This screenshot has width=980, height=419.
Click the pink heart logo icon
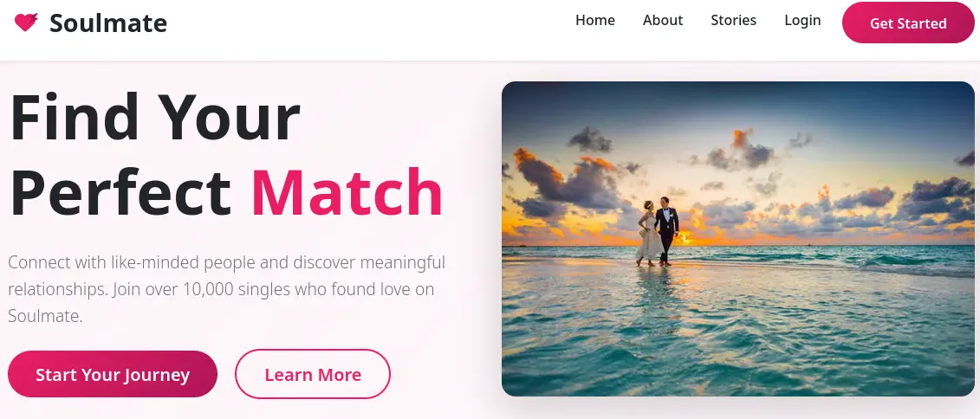[26, 23]
